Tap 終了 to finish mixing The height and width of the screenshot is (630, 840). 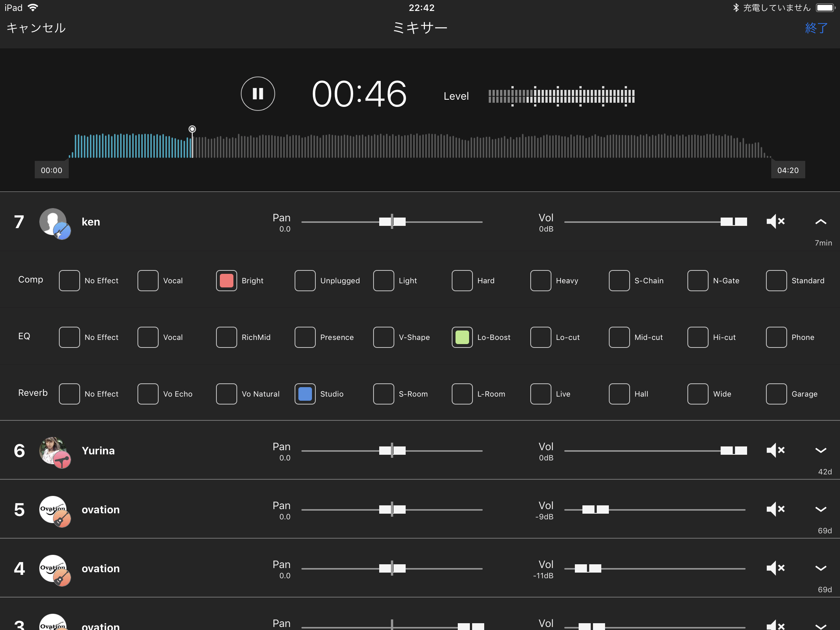tap(816, 28)
